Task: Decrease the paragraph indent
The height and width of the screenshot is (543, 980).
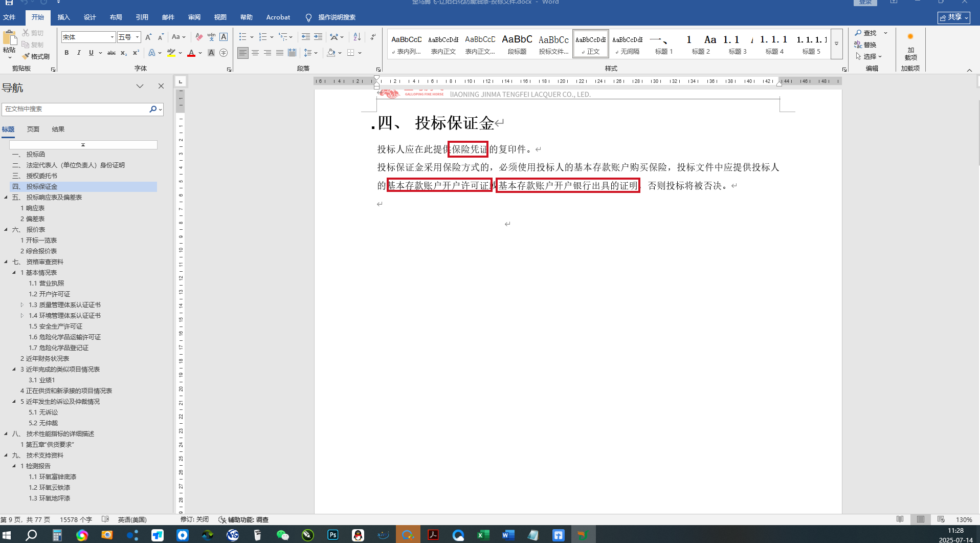Action: [306, 37]
